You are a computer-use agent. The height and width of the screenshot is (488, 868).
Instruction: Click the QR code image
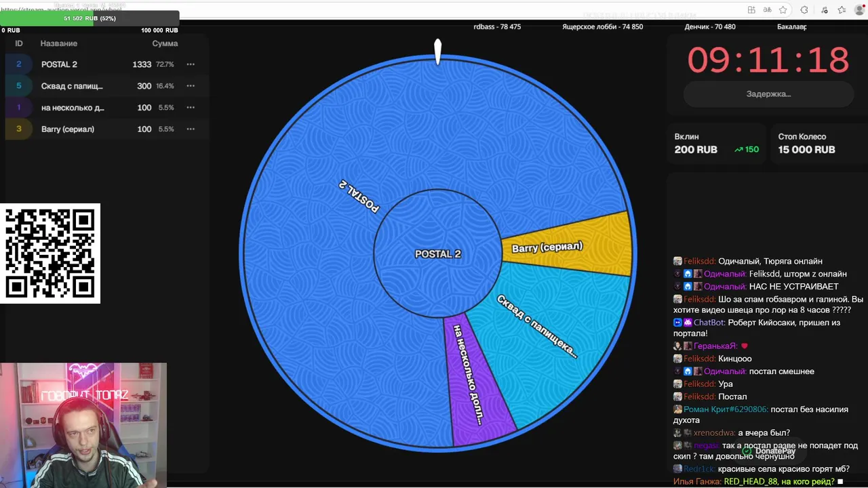(50, 253)
